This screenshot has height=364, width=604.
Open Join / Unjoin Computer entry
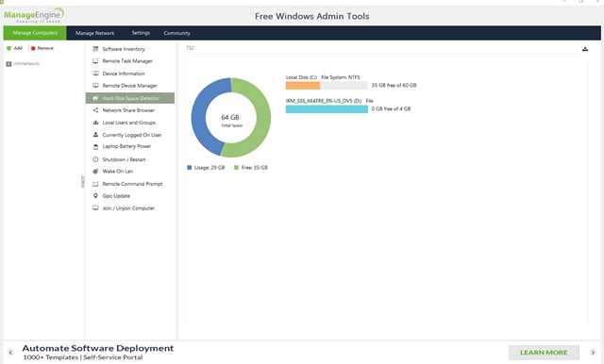point(128,208)
